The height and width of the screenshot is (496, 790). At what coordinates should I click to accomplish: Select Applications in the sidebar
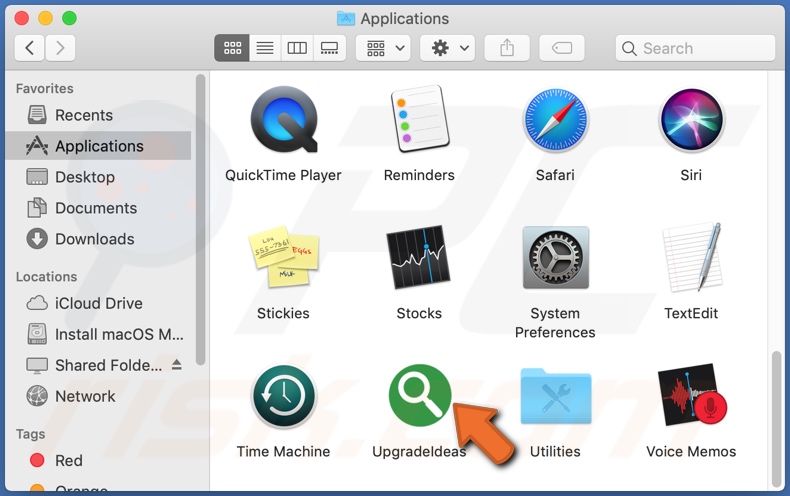pyautogui.click(x=98, y=146)
